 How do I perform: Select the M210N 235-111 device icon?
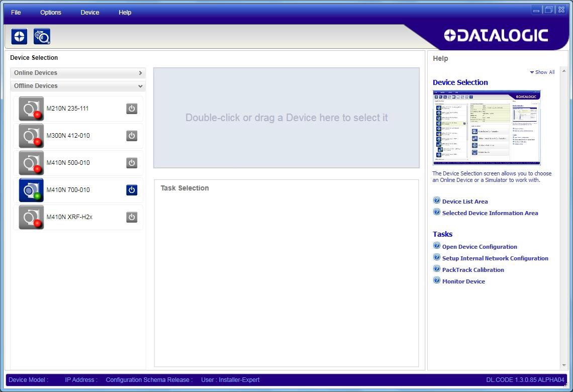tap(31, 109)
